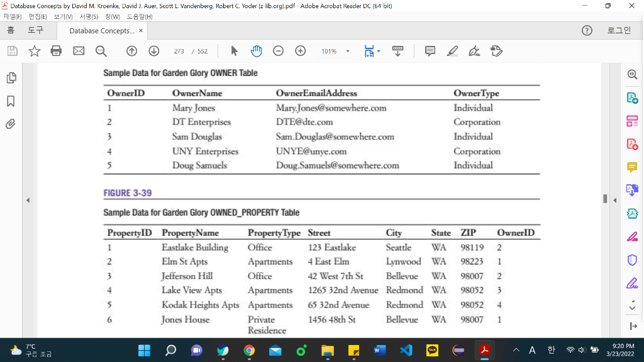Screen dimensions: 644x362
Task: Click the Kodak Heights Apts property name
Action: [x=200, y=305]
